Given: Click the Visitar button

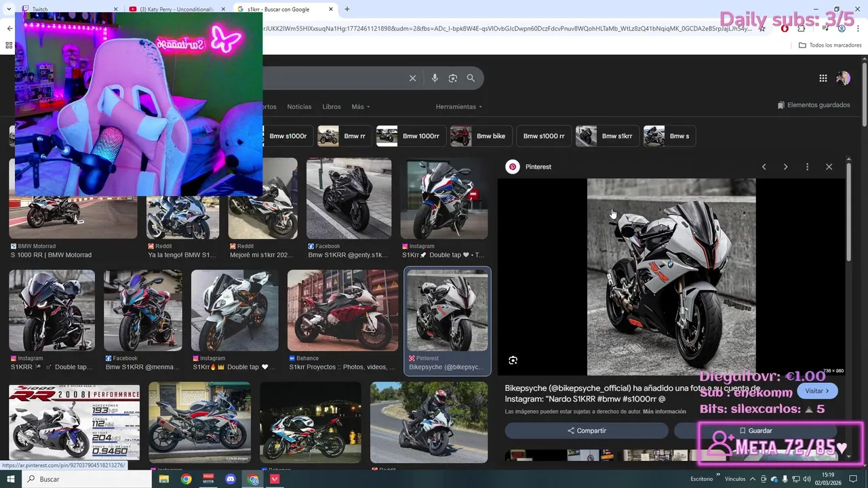Looking at the screenshot, I should [817, 391].
